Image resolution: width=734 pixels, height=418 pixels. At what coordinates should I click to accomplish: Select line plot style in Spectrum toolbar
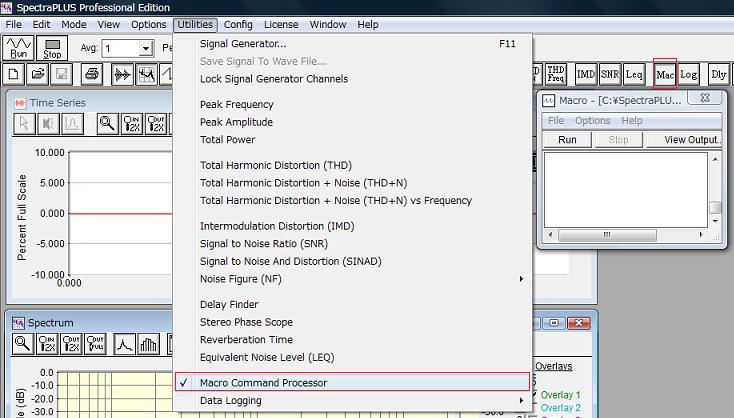point(125,344)
